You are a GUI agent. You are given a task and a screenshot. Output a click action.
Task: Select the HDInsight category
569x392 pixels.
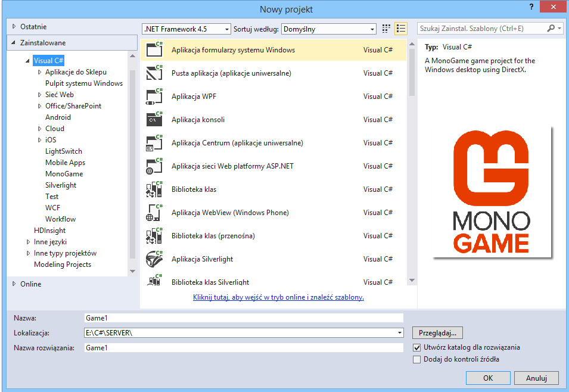point(49,231)
